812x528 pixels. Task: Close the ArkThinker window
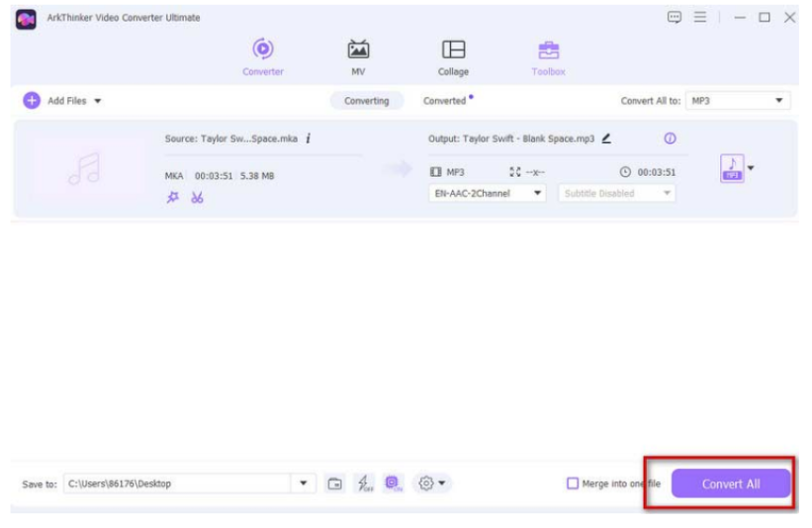[789, 18]
